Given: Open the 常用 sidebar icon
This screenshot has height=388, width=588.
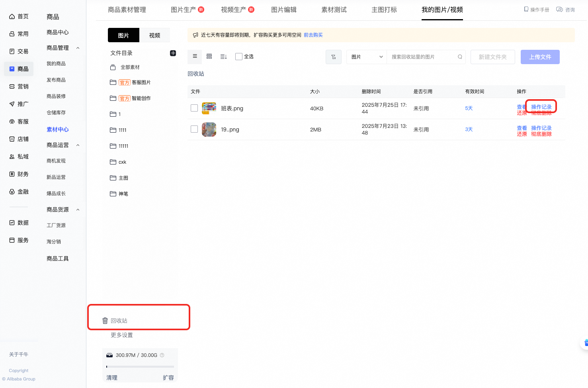Looking at the screenshot, I should point(12,34).
